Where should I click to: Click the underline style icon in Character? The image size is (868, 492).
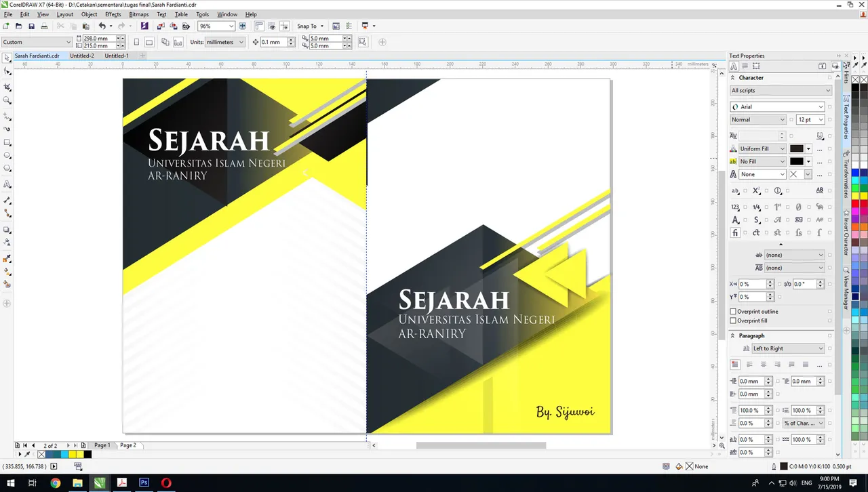(x=821, y=136)
